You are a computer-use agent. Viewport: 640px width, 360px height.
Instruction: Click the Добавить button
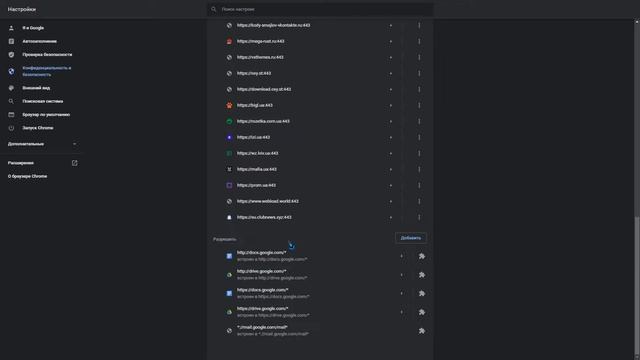411,238
